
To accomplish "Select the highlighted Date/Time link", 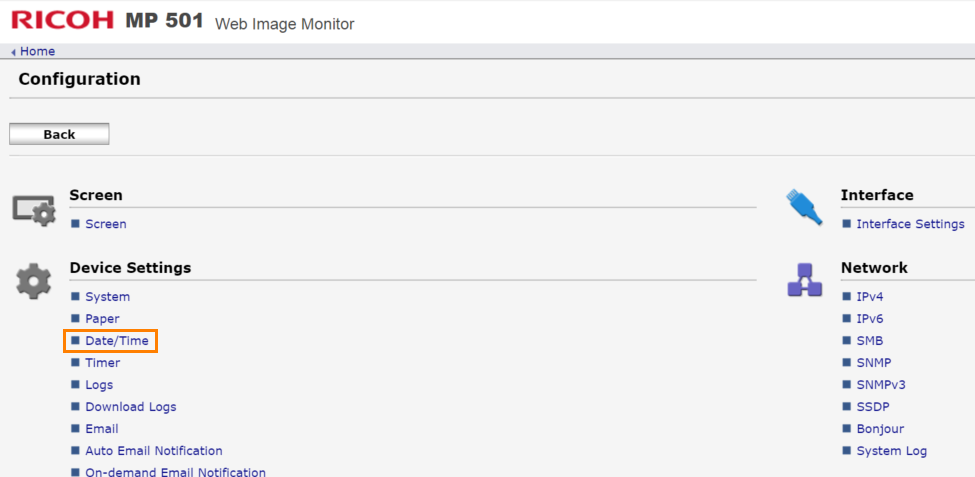I will coord(116,341).
